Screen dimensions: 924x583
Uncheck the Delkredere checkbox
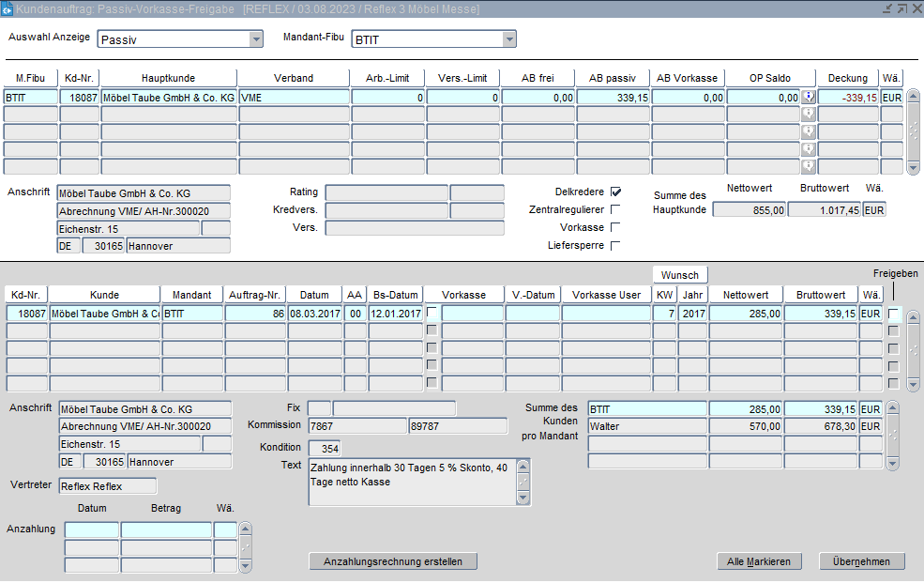tap(615, 192)
